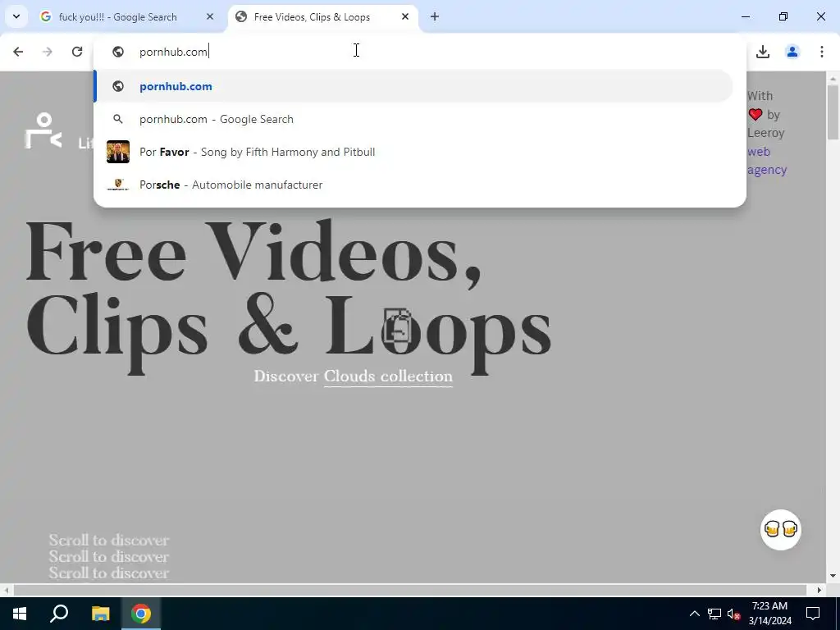Reload the current page
The image size is (840, 630).
77,52
